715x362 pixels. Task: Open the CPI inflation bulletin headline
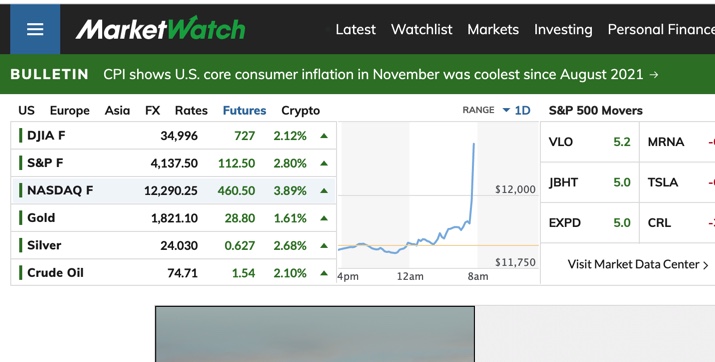tap(373, 74)
